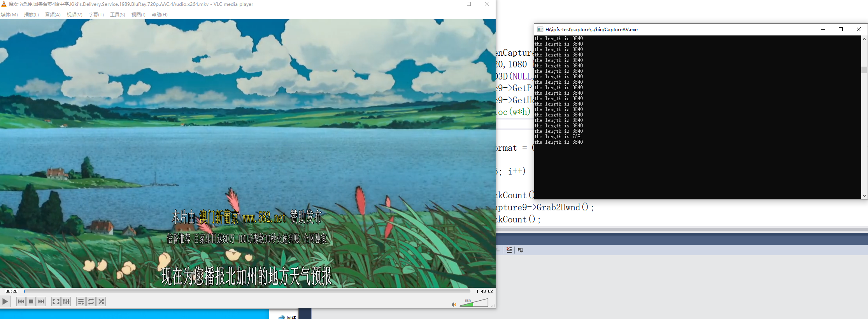Minimize the VLC media player window
Screen dimensions: 868x319
coord(451,4)
